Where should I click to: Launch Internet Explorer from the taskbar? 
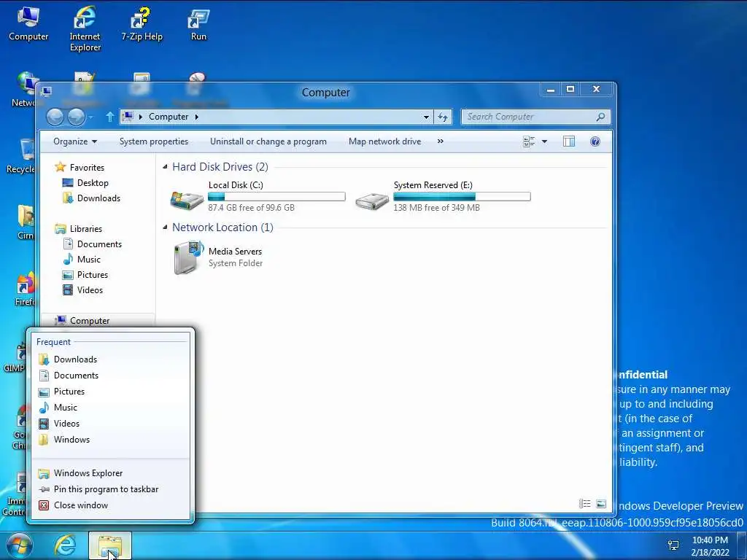pyautogui.click(x=64, y=545)
